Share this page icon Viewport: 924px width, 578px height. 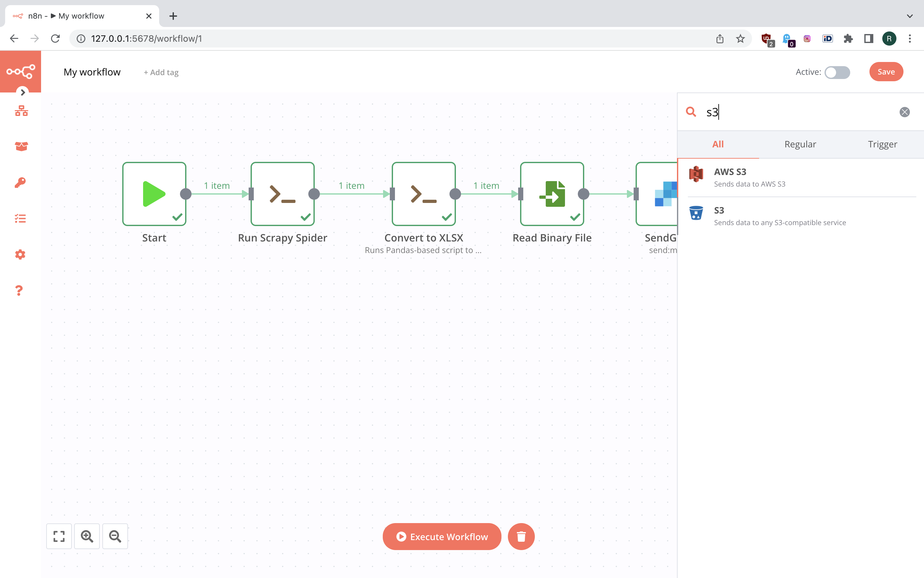pos(719,39)
